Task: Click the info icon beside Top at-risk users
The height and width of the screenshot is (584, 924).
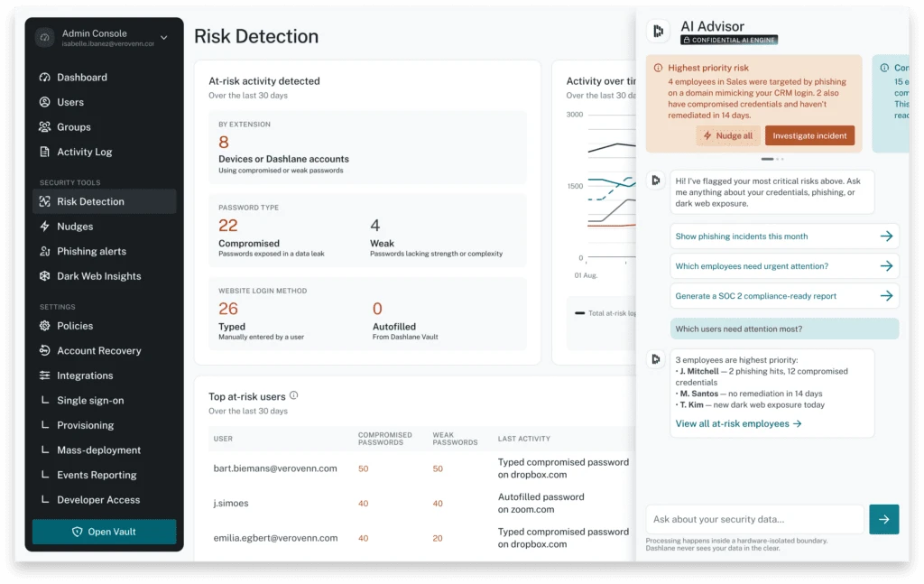Action: [294, 395]
